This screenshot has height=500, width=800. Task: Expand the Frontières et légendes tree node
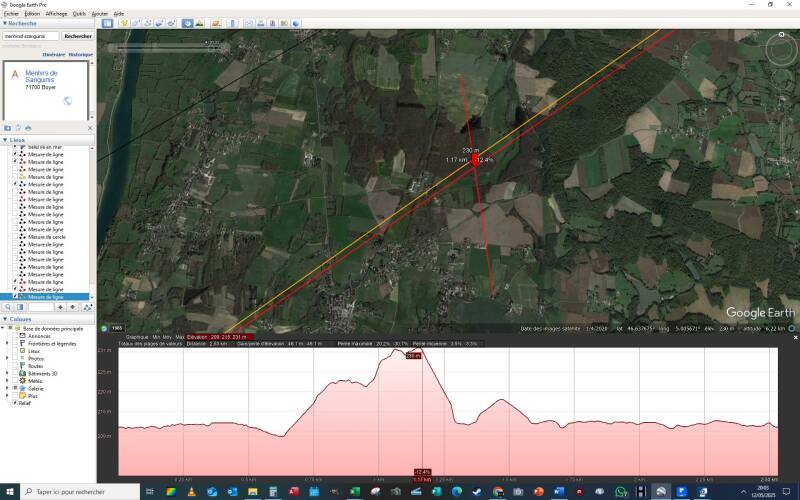(x=8, y=344)
